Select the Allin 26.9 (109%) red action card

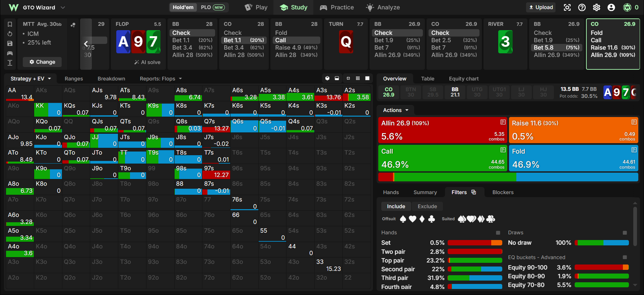[443, 130]
